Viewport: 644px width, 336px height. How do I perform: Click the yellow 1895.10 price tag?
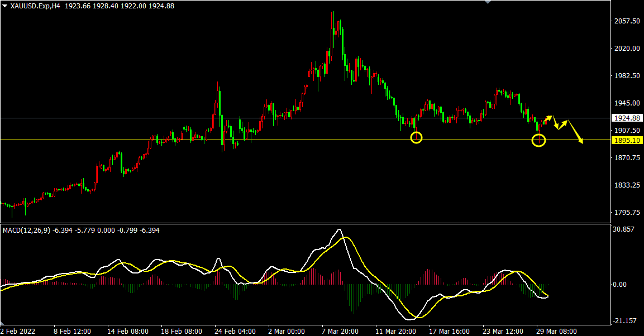[627, 140]
